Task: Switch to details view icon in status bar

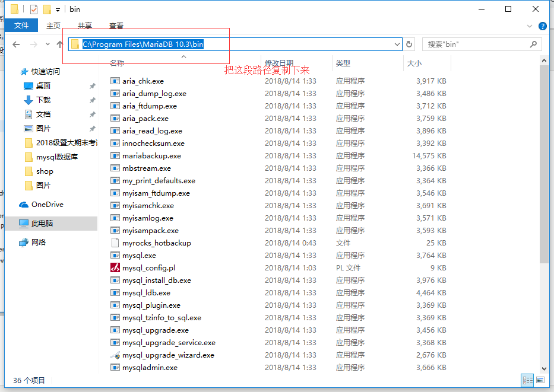Action: [527, 380]
